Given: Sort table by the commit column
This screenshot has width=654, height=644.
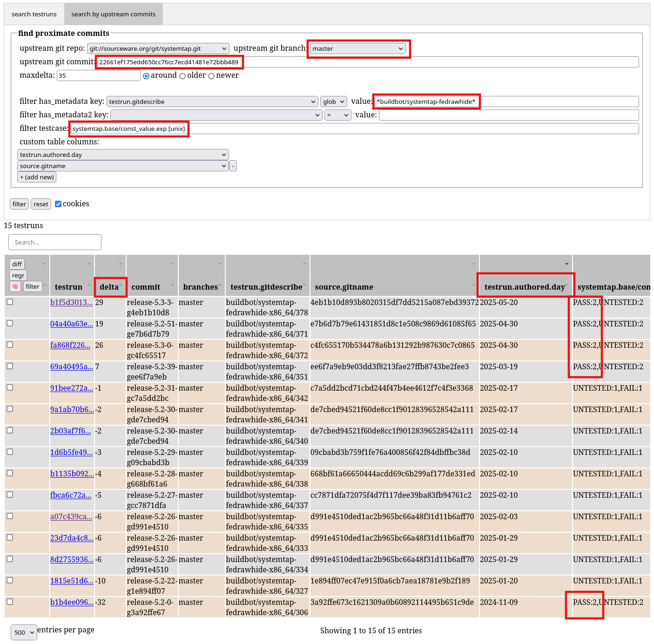Looking at the screenshot, I should click(x=146, y=287).
